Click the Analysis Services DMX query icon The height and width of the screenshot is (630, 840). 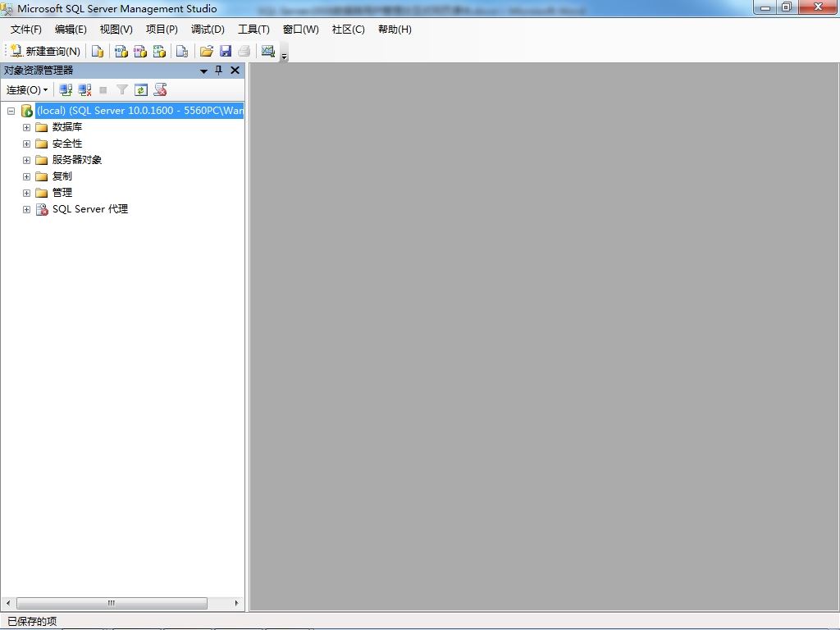140,51
